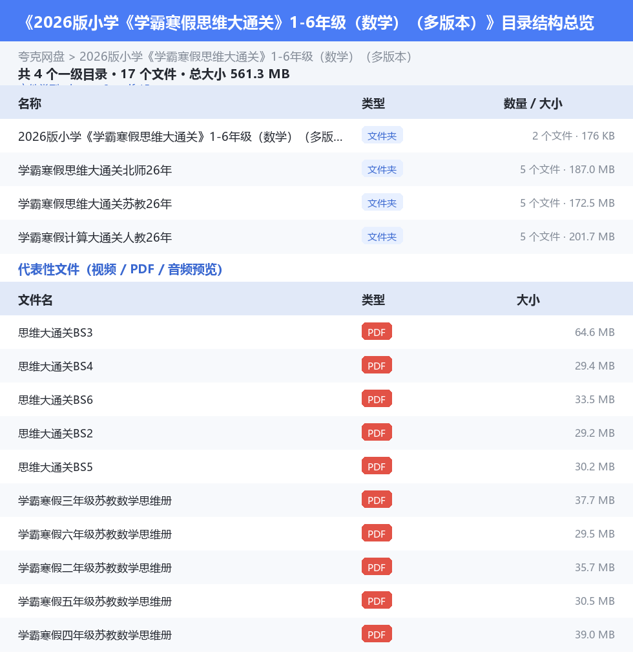Click PDF badge for 思维大通关BS6
This screenshot has height=672, width=633.
(377, 399)
